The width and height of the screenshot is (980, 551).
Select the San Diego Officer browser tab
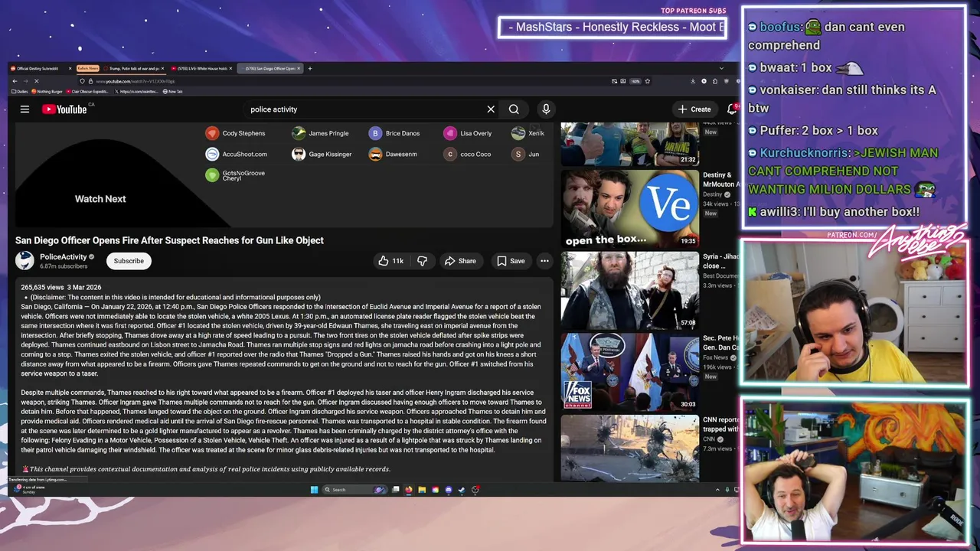point(269,68)
